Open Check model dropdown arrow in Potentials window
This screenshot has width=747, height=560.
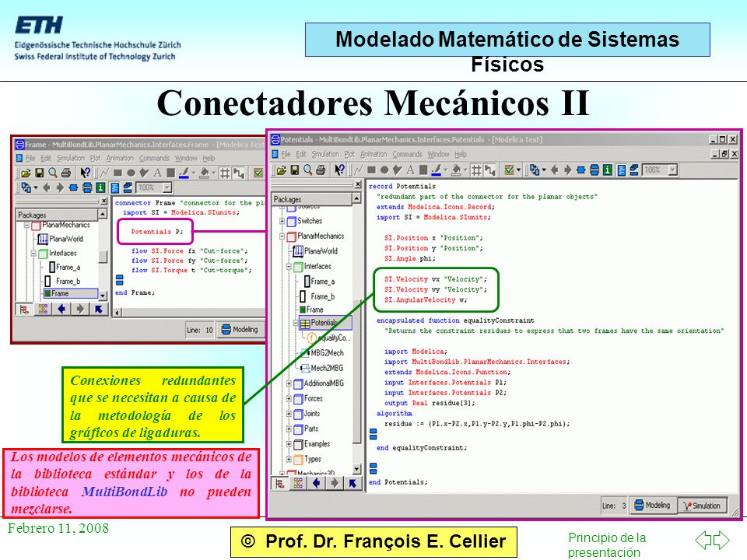518,170
